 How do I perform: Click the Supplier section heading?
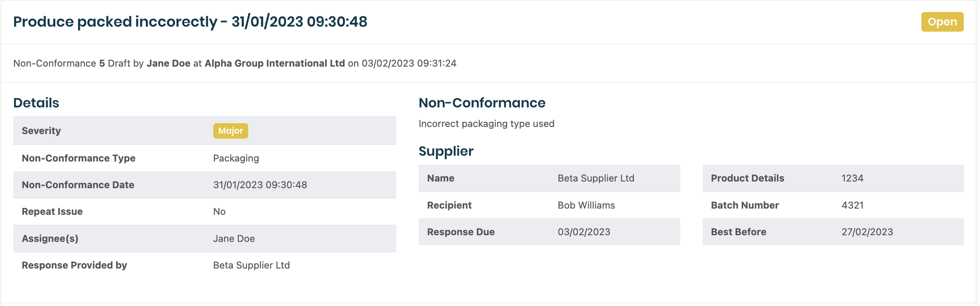(446, 151)
